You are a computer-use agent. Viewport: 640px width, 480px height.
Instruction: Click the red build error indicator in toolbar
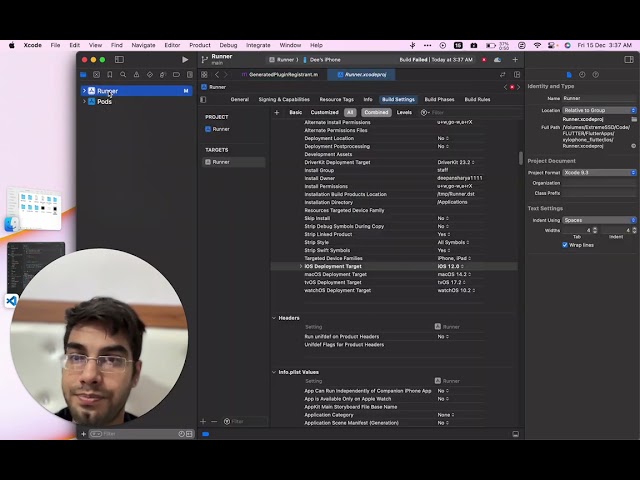(x=484, y=60)
